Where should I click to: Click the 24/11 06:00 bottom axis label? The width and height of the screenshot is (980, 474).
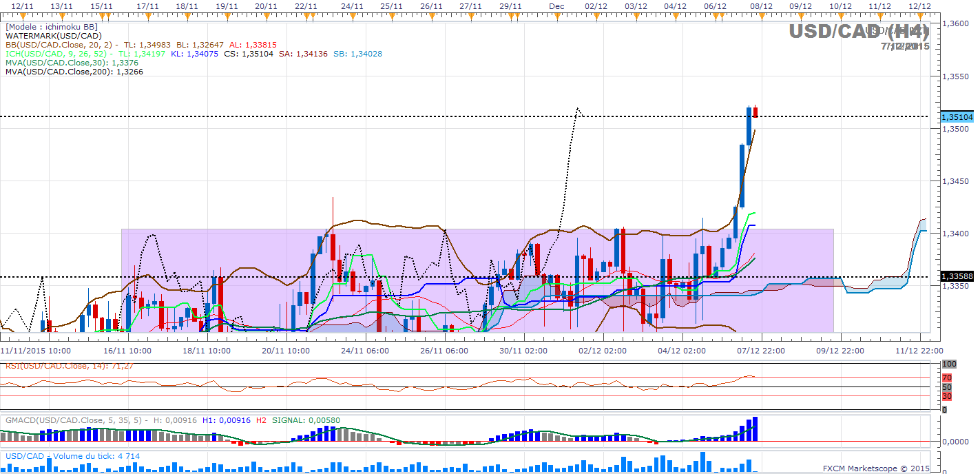(x=365, y=350)
